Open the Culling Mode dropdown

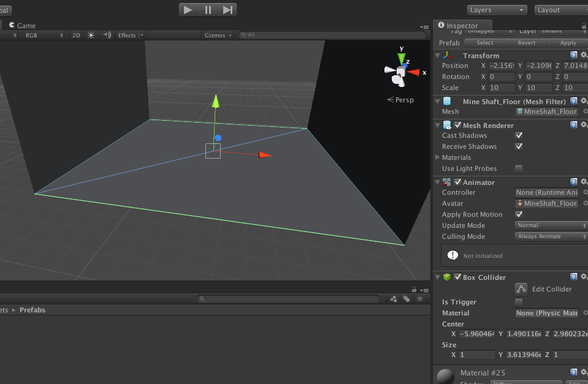pyautogui.click(x=551, y=236)
